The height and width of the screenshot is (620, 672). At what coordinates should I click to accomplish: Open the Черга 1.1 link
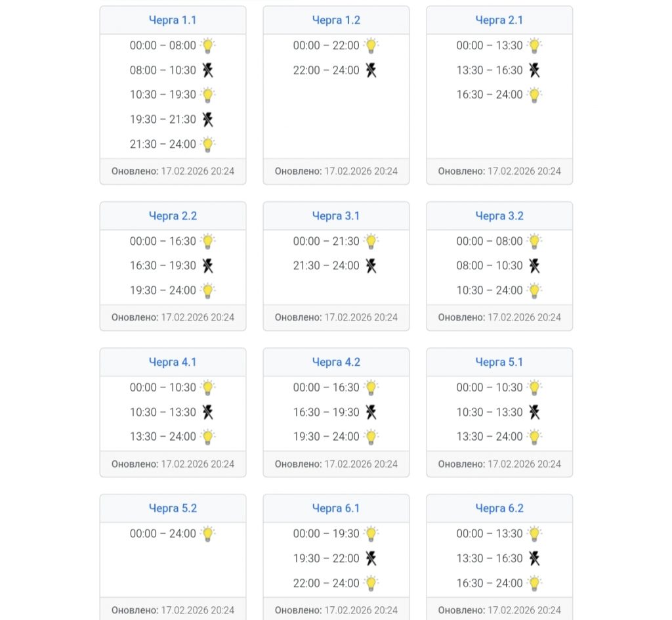pyautogui.click(x=173, y=20)
